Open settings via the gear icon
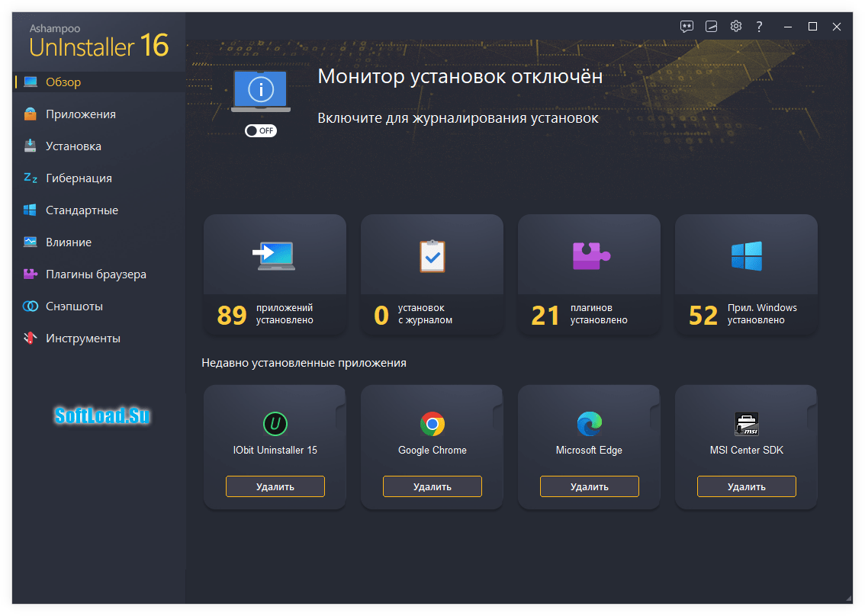 click(x=735, y=26)
